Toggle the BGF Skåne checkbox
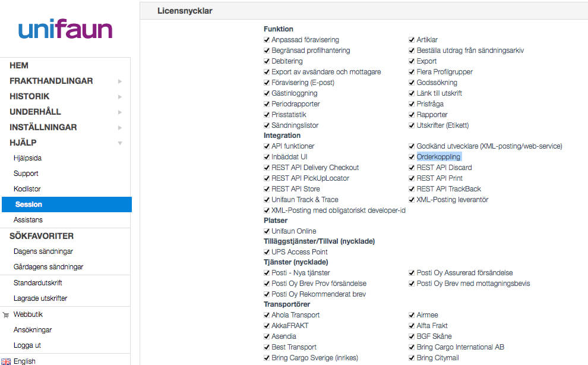 [412, 336]
